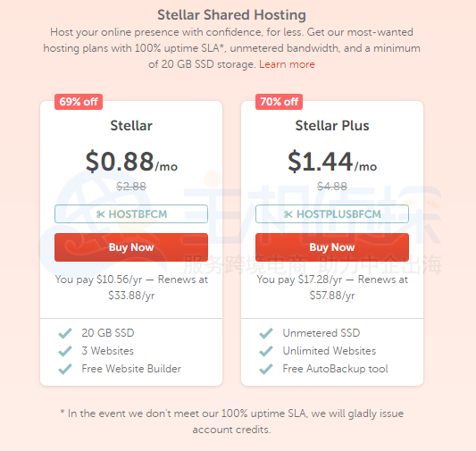This screenshot has width=476, height=451.
Task: Click the checkmark next to 20 GB SSD
Action: click(65, 333)
